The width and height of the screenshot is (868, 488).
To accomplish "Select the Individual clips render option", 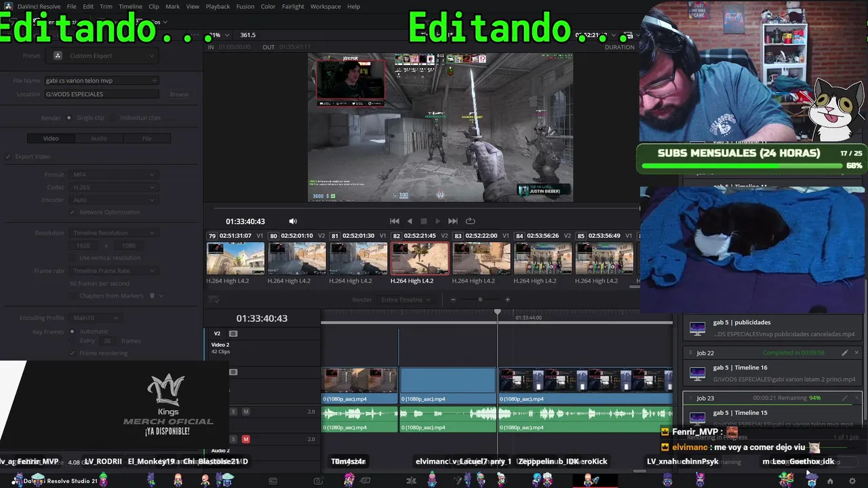I will pyautogui.click(x=114, y=117).
